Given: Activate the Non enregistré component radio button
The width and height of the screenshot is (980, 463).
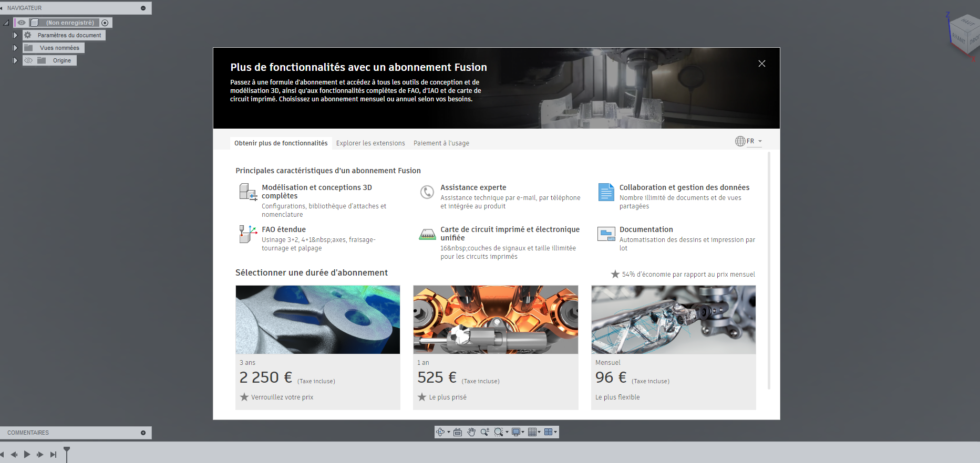Looking at the screenshot, I should pyautogui.click(x=105, y=23).
